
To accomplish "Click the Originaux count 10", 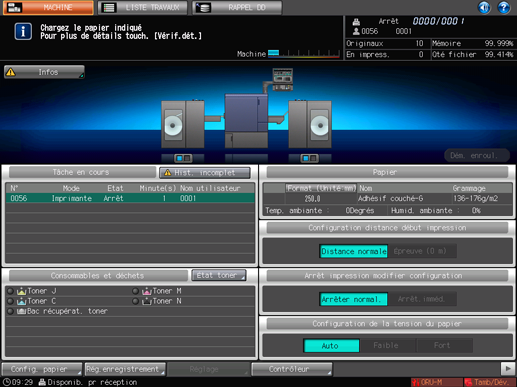I will coord(419,43).
